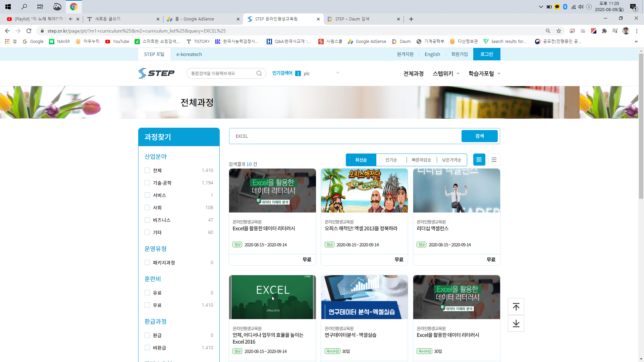Viewport: 644px width, 362px height.
Task: Expand the popular search terms chevron
Action: [338, 73]
